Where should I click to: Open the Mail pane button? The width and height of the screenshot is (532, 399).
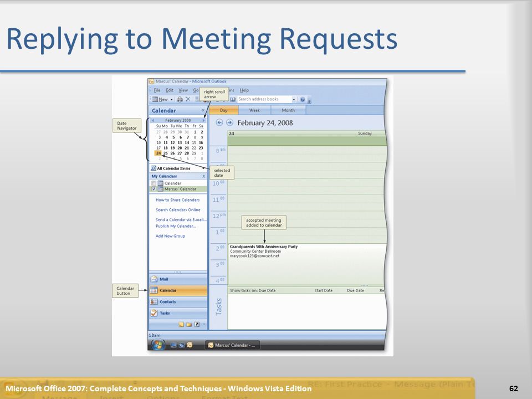click(178, 279)
